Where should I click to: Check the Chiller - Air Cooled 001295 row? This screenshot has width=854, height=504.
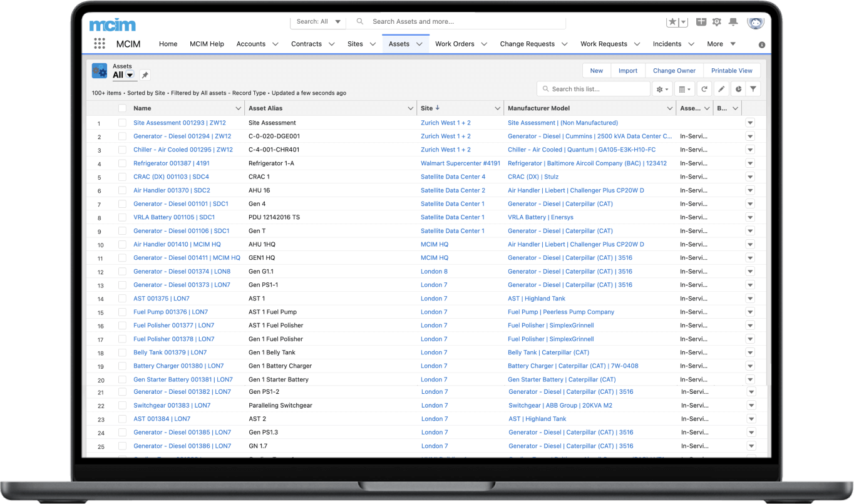pos(122,150)
